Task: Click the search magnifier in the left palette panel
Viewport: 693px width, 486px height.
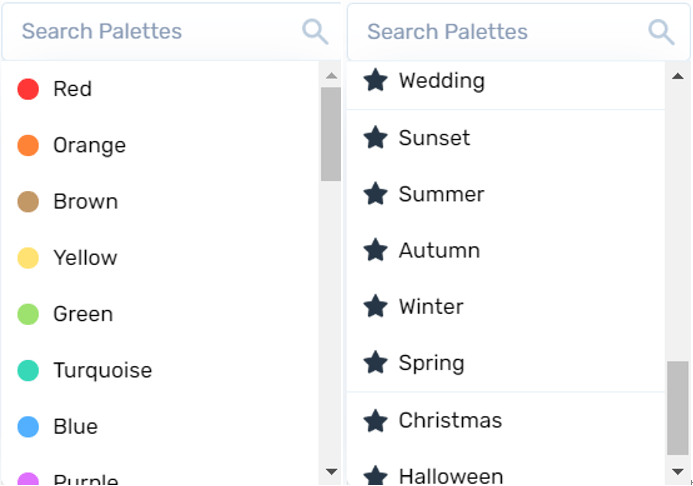Action: (315, 32)
